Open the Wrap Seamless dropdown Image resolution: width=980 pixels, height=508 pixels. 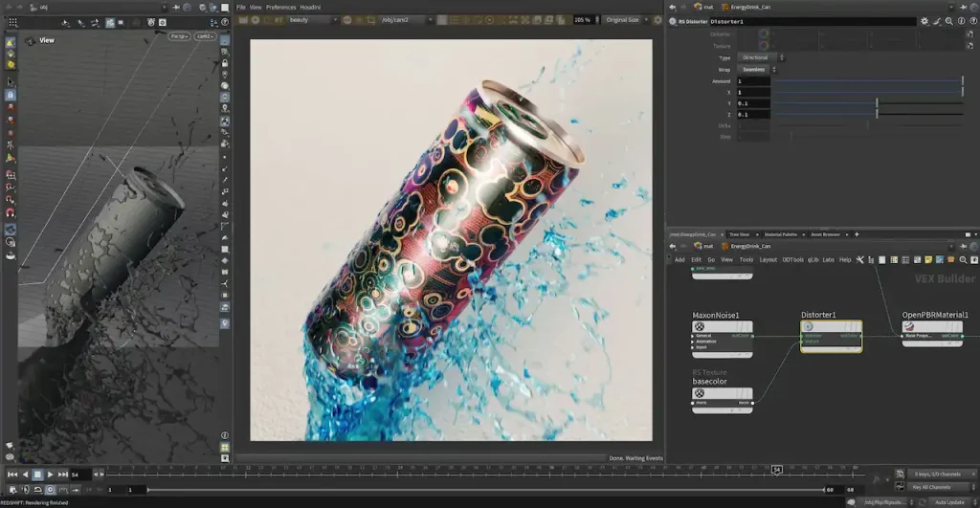(757, 69)
